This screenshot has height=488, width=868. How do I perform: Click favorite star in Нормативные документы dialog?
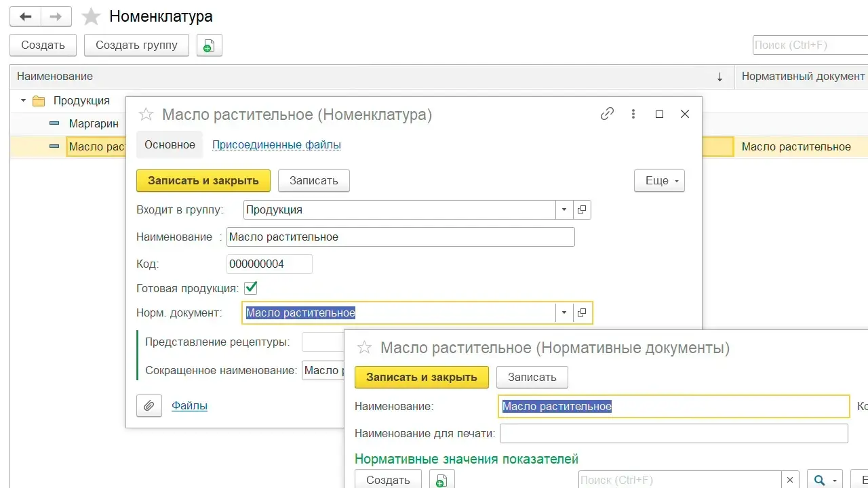point(364,348)
